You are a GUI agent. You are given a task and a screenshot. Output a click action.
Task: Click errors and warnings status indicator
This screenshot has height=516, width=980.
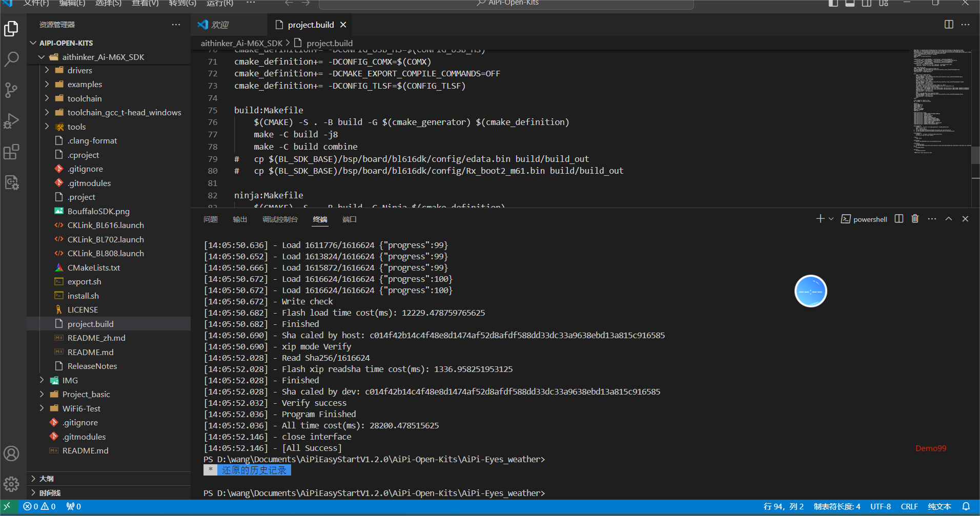[39, 506]
